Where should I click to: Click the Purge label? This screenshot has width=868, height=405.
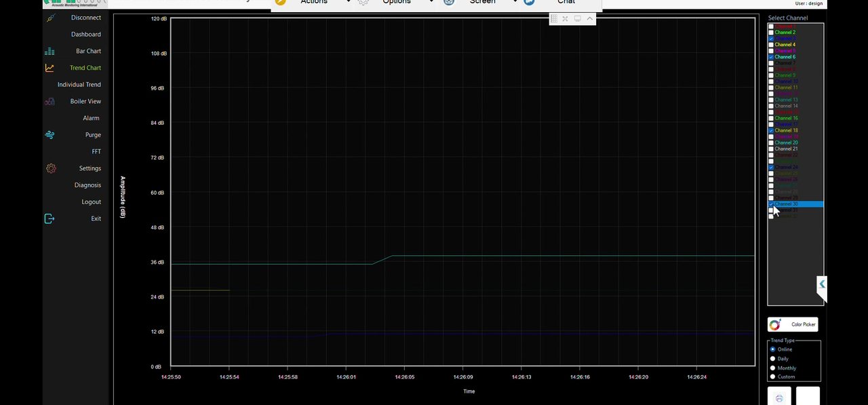93,135
